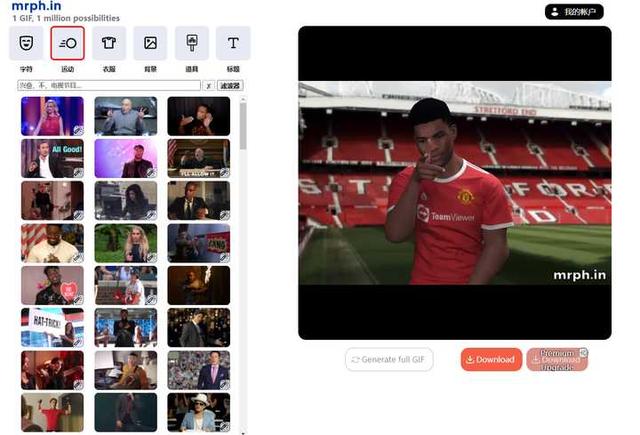The image size is (640, 435).
Task: Select the 'HAT-TRICK!' thumbnail
Action: [x=52, y=328]
